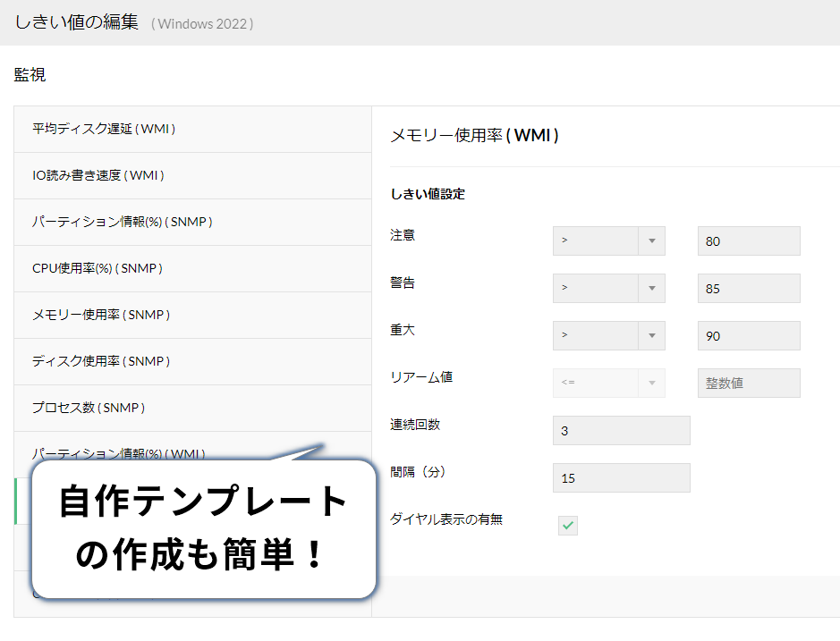Open ディスク使用率 (SNMP) threshold settings

pyautogui.click(x=101, y=361)
